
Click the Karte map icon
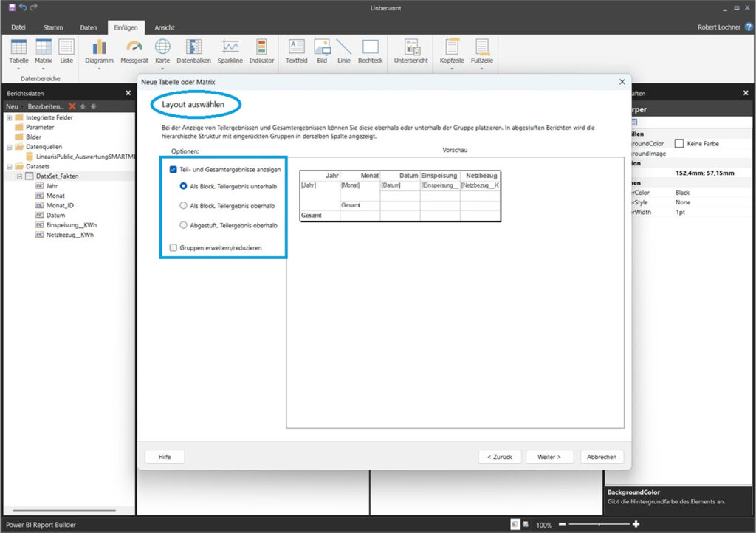coord(162,47)
